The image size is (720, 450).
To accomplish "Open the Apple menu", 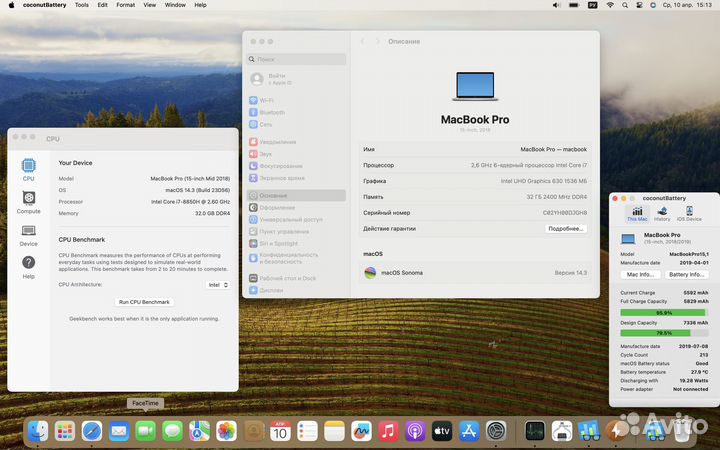I will click(11, 5).
